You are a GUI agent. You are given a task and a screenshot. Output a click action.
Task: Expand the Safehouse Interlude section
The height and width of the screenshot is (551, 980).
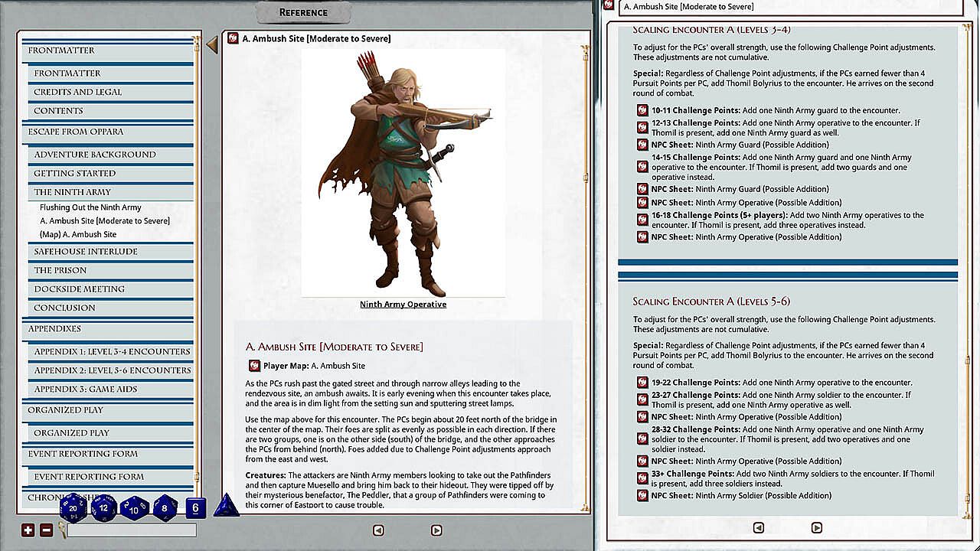86,251
